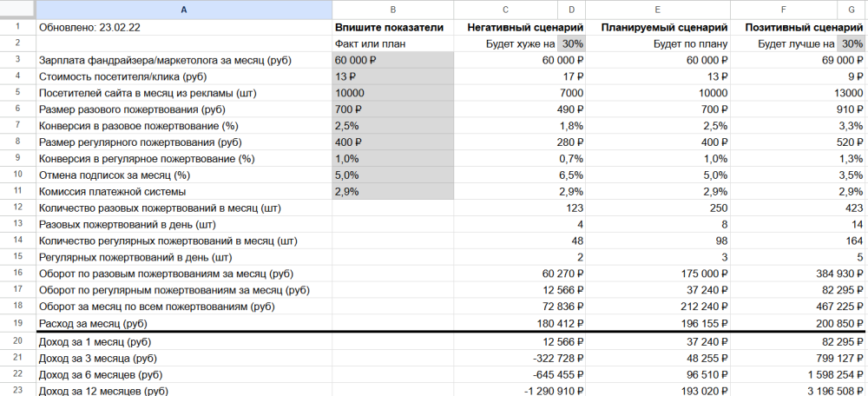Click label 'Доход за 6 месяцев (руб)'
This screenshot has height=396, width=868.
tap(100, 374)
